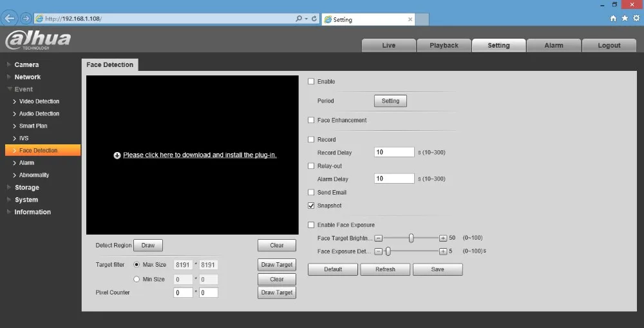This screenshot has width=644, height=328.
Task: Expand the Information menu section
Action: (32, 212)
